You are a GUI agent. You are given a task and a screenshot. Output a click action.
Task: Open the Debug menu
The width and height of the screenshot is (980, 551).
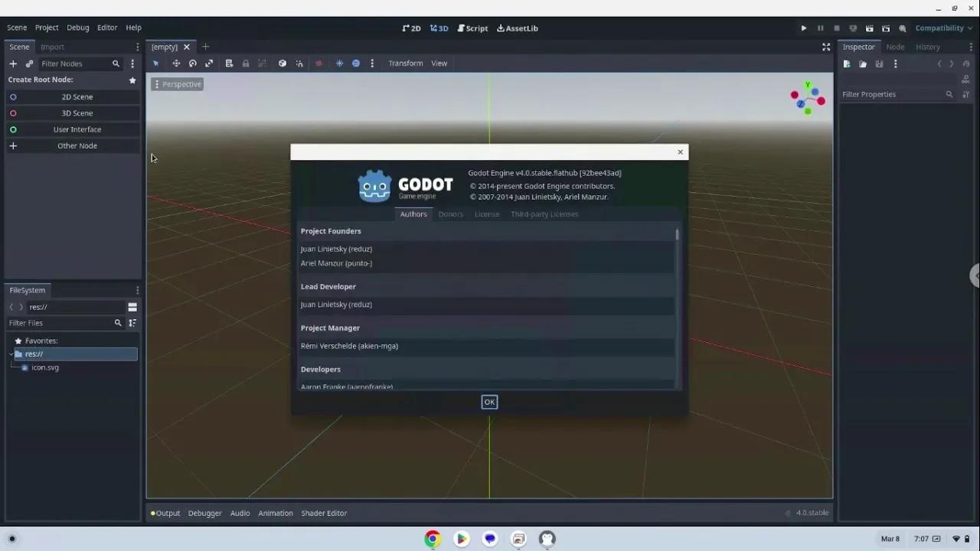(x=77, y=28)
